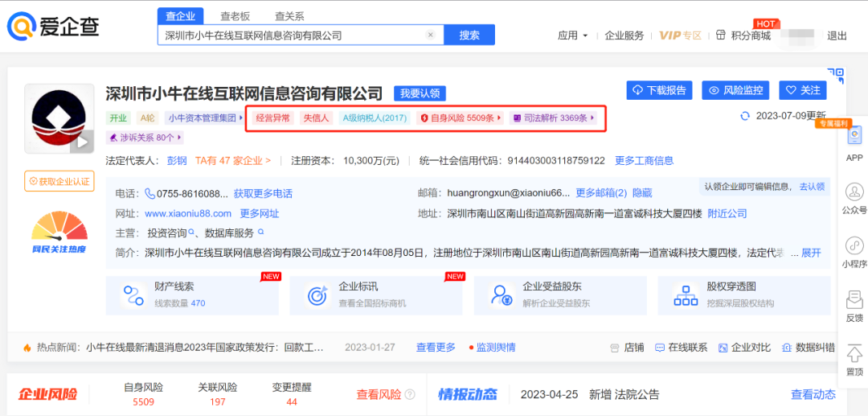Screen dimensions: 868x416
Task: Open the 应用 dropdown menu
Action: tap(573, 35)
